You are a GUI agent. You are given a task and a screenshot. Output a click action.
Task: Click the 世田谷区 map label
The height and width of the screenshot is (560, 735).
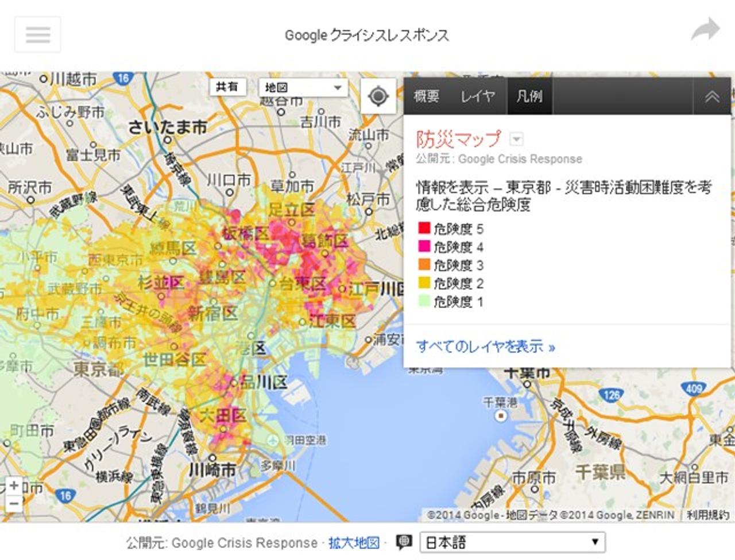pos(174,360)
